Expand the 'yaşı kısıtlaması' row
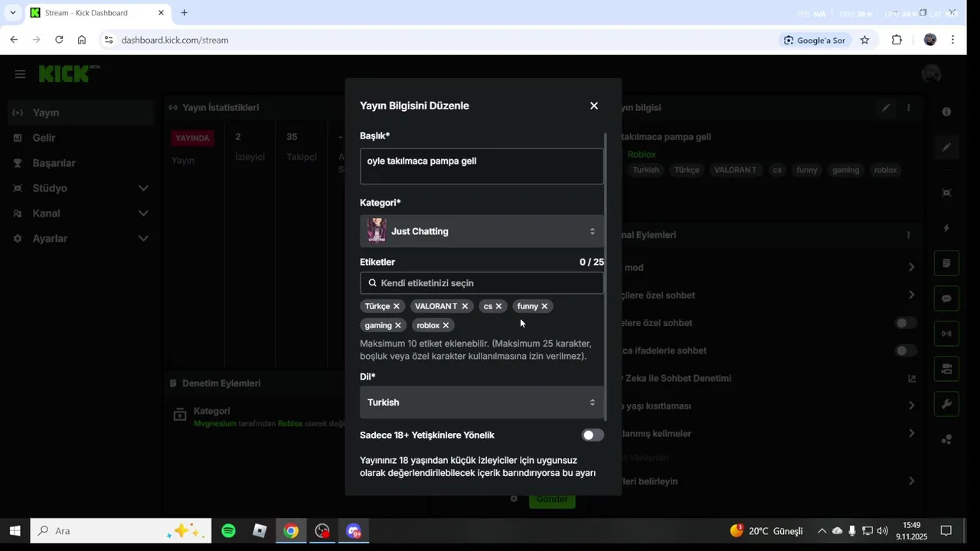Screen dimensions: 980x551 (911, 406)
